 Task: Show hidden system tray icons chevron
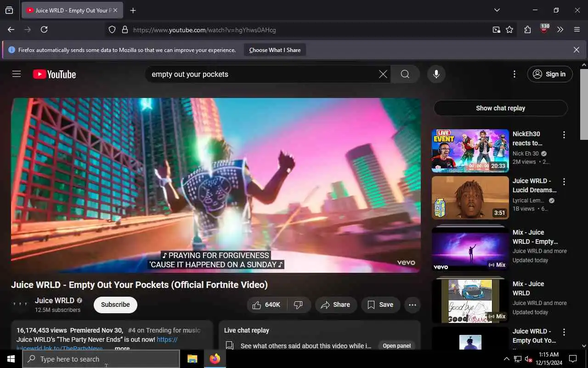click(507, 359)
